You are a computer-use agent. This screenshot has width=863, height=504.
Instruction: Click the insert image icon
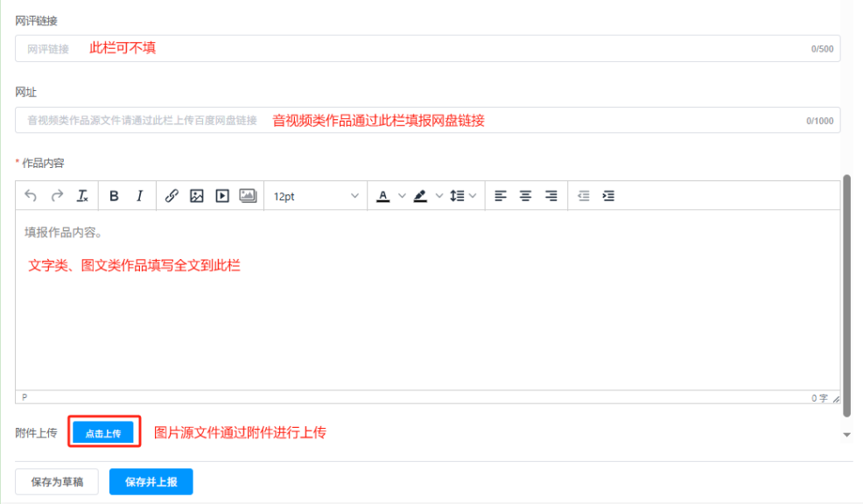tap(197, 196)
